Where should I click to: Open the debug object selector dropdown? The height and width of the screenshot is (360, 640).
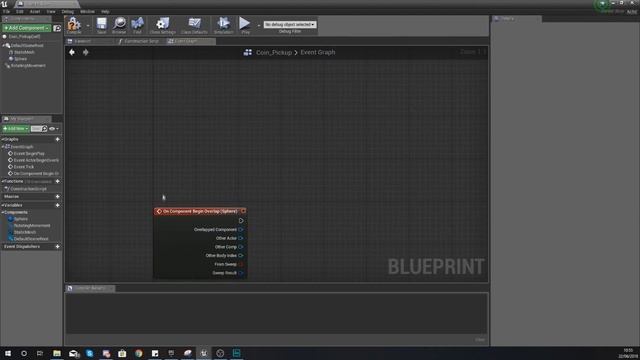click(290, 24)
